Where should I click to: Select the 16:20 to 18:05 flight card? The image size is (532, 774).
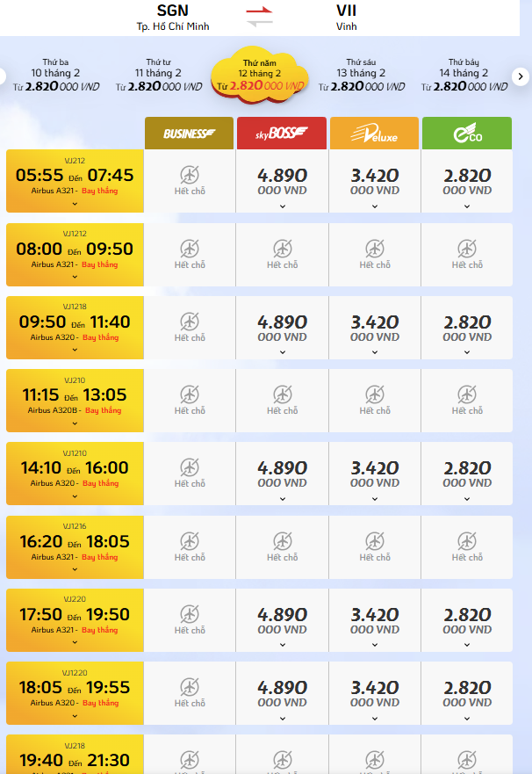(75, 546)
